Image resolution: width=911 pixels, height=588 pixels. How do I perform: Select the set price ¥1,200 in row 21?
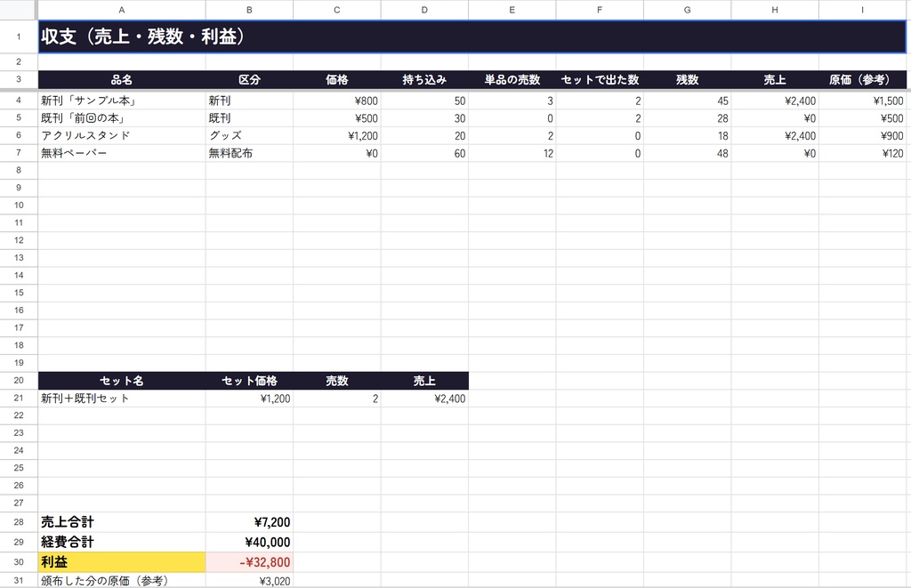tap(249, 399)
